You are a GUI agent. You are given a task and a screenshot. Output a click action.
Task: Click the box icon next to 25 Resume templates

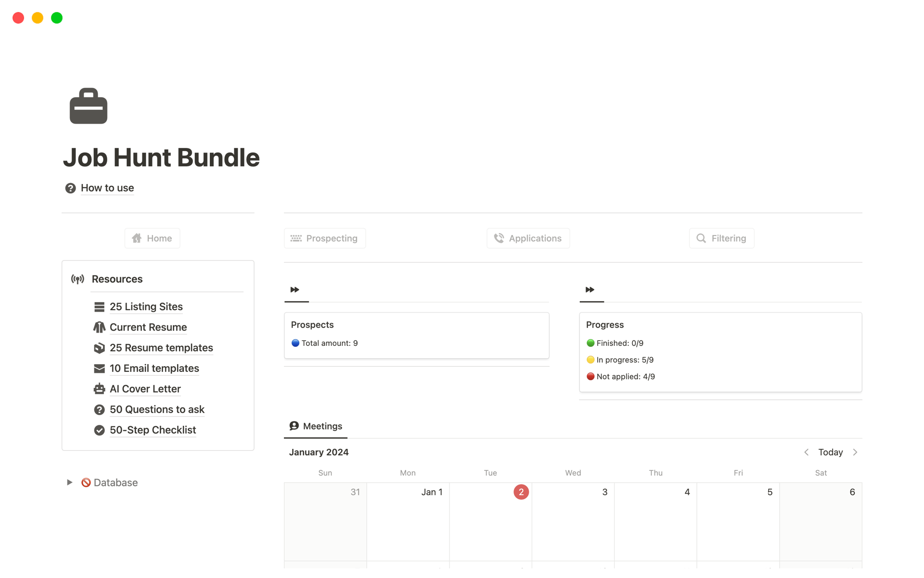(x=99, y=348)
